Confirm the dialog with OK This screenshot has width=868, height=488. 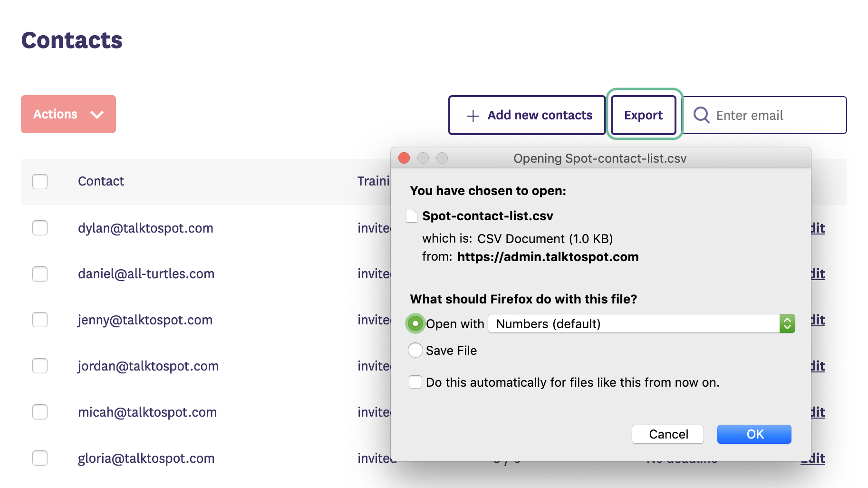(754, 434)
